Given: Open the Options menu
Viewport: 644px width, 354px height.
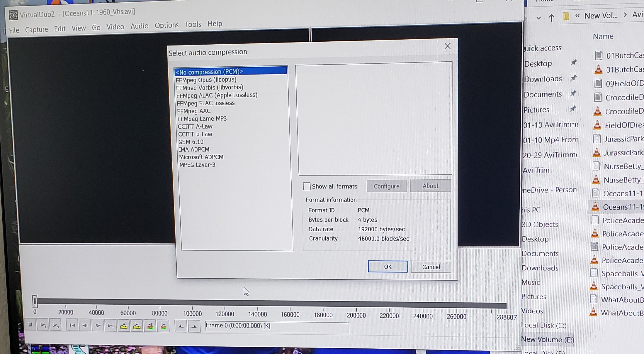Looking at the screenshot, I should point(166,25).
